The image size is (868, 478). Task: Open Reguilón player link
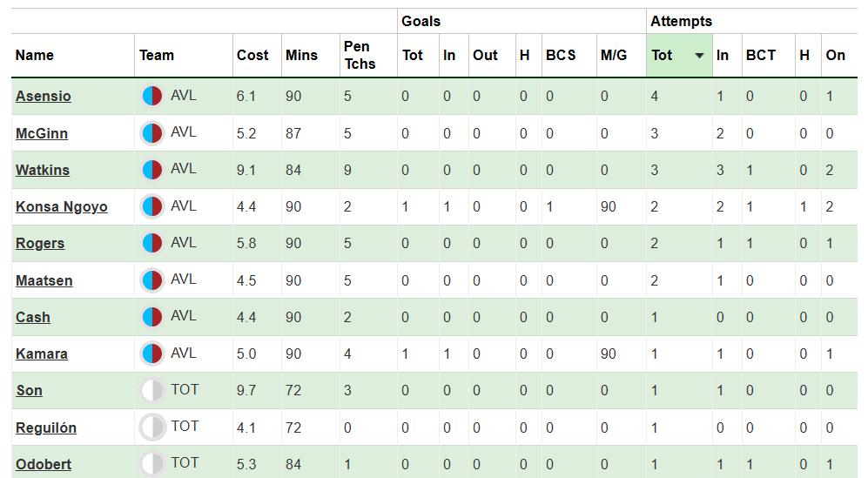click(x=46, y=428)
